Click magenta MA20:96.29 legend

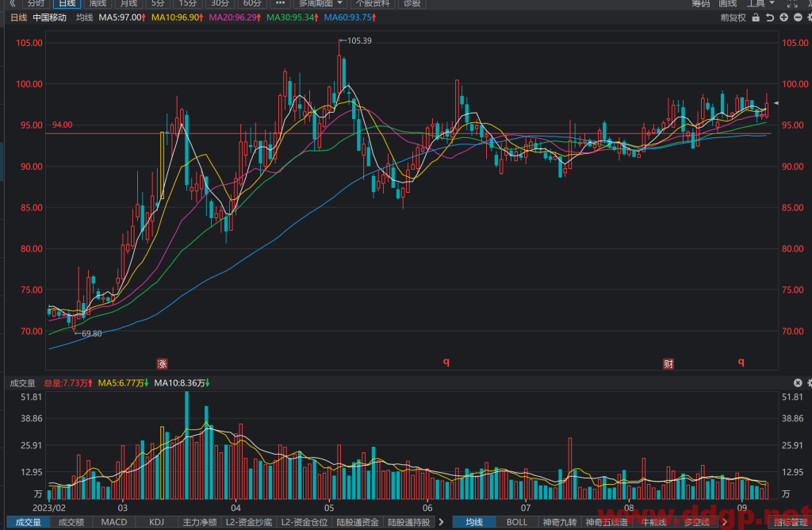(235, 17)
